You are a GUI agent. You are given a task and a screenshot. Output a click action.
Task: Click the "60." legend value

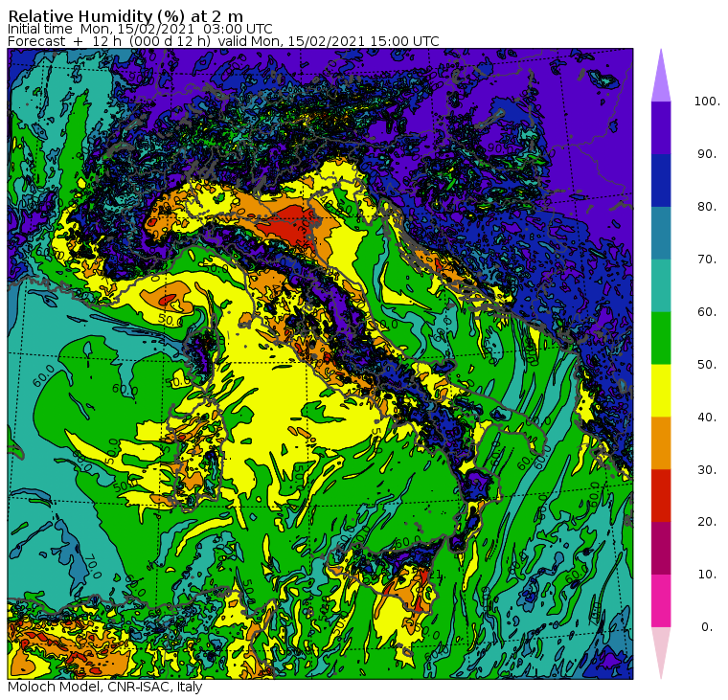[x=707, y=312]
